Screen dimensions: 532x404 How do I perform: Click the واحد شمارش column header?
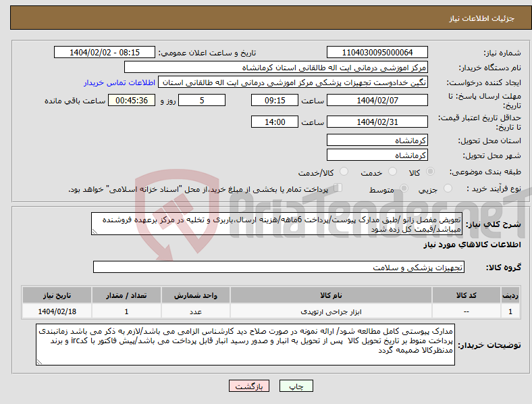[195, 295]
